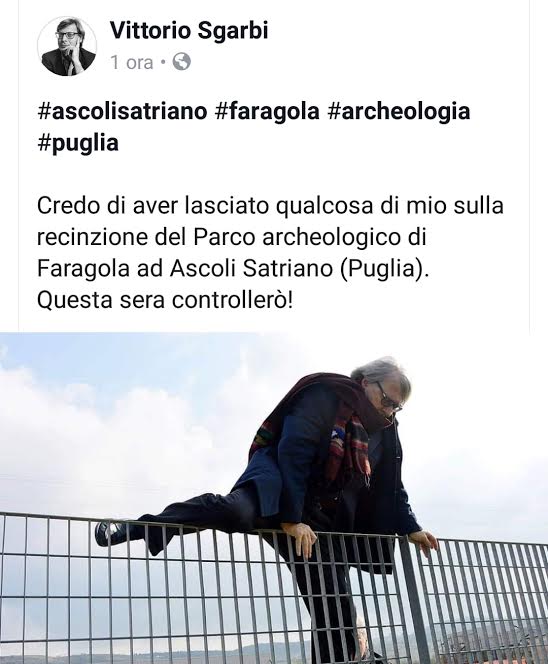
Task: Open Vittorio Sgarbi's round profile picture
Action: 67,47
